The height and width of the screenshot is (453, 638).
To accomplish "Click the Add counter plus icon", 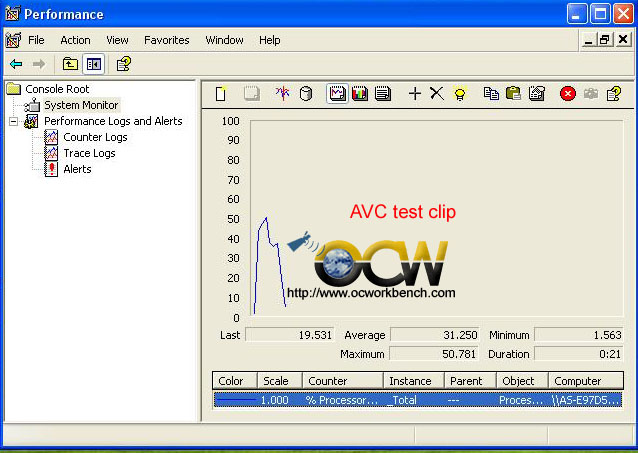I will 415,94.
